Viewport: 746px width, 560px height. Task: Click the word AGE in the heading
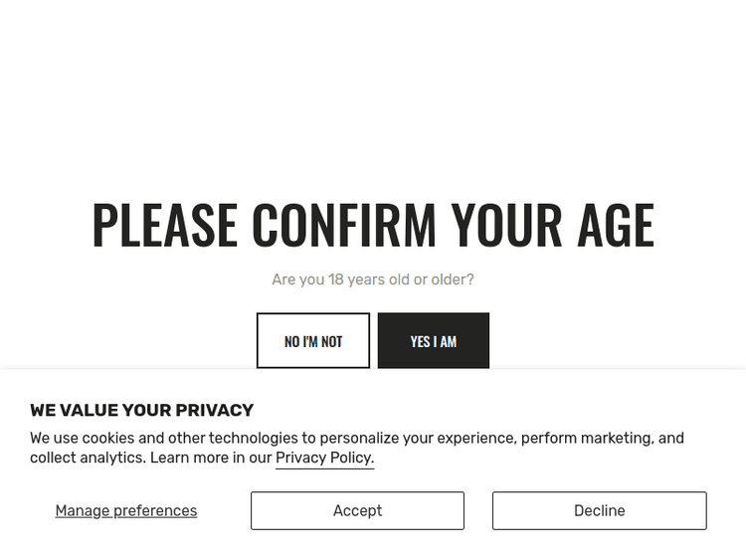coord(615,225)
